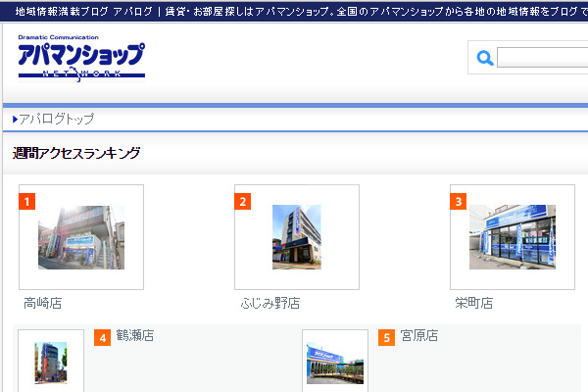The width and height of the screenshot is (588, 392).
Task: Click the orange rank 2 badge
Action: [244, 202]
